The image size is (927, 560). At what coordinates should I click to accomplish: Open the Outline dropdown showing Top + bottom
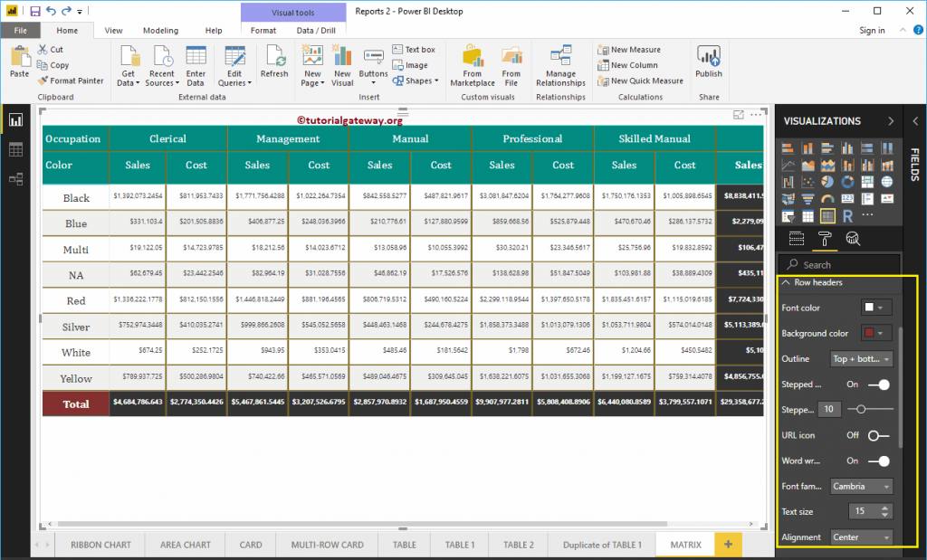[x=861, y=359]
